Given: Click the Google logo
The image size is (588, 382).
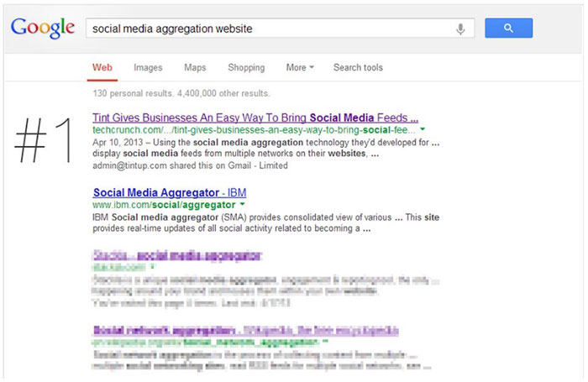Looking at the screenshot, I should click(x=43, y=29).
